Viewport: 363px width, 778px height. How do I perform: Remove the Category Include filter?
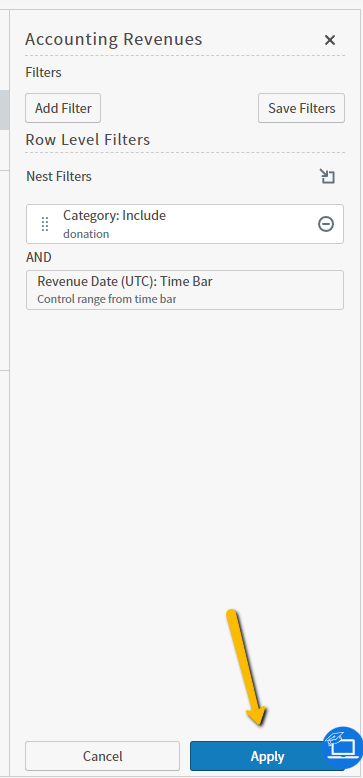(x=326, y=224)
